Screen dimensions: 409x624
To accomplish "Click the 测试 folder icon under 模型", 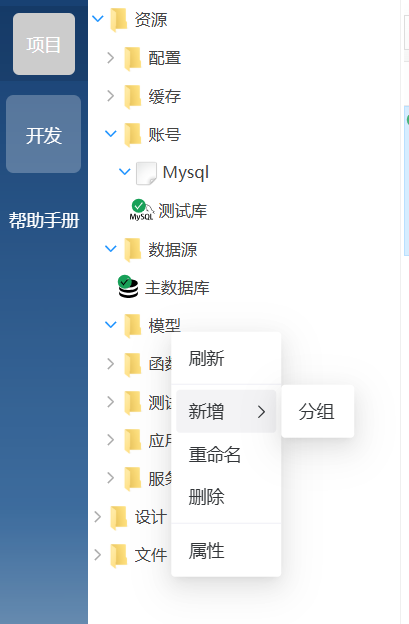I will (132, 402).
